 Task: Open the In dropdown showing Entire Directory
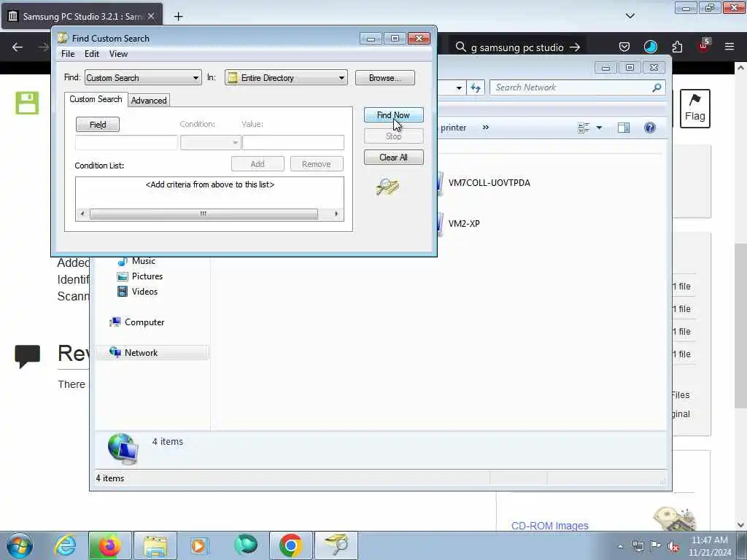(286, 77)
